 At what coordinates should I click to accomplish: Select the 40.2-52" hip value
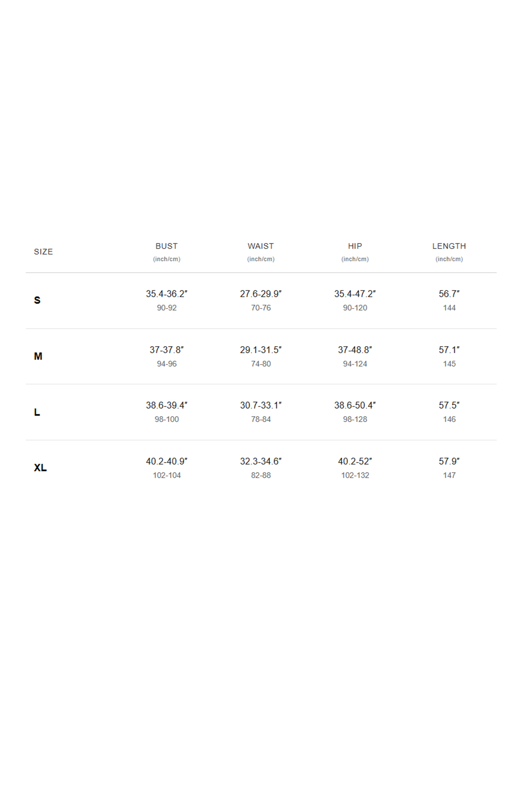355,462
